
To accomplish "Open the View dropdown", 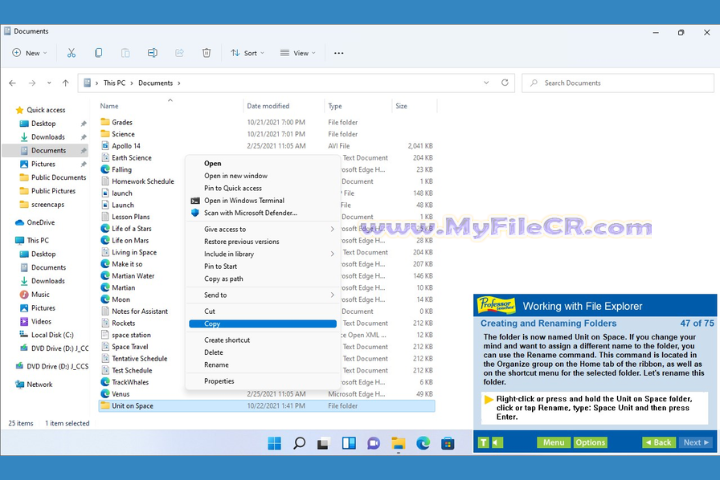I will pyautogui.click(x=298, y=53).
